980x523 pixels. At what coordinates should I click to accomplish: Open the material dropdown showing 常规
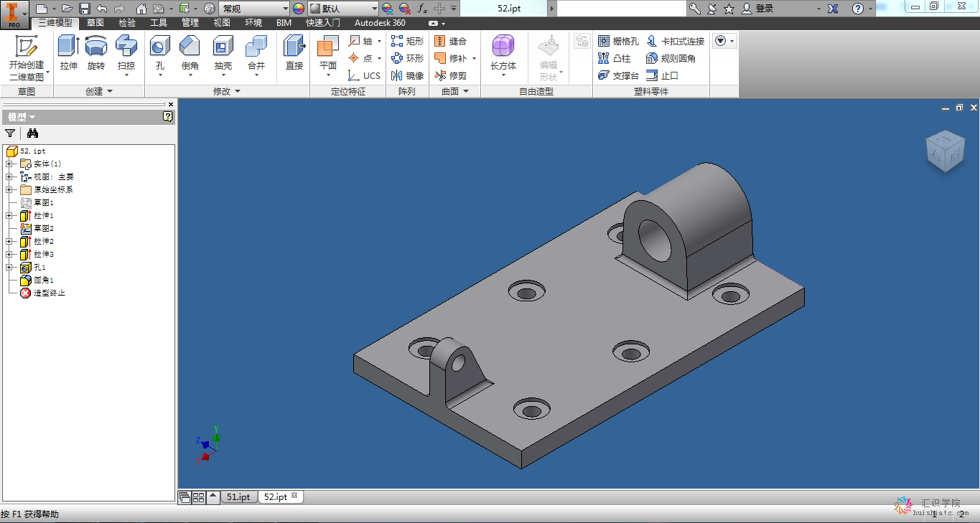point(255,9)
